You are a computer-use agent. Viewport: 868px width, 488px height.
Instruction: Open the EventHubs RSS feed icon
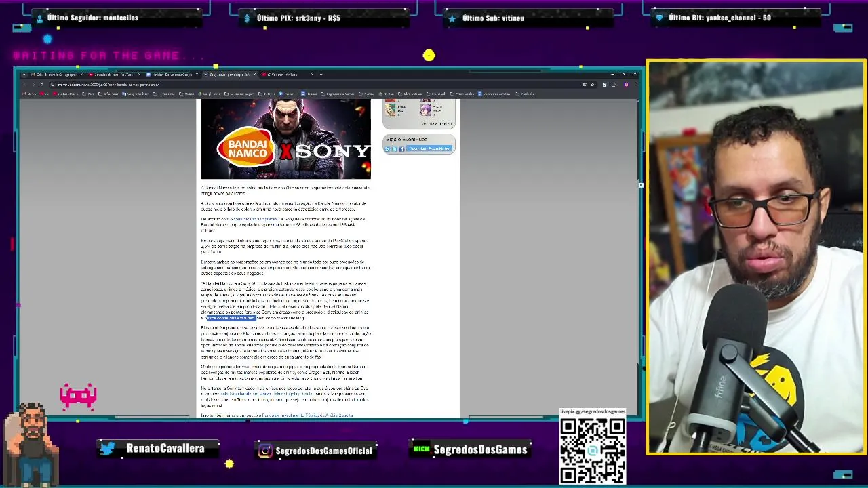click(387, 149)
